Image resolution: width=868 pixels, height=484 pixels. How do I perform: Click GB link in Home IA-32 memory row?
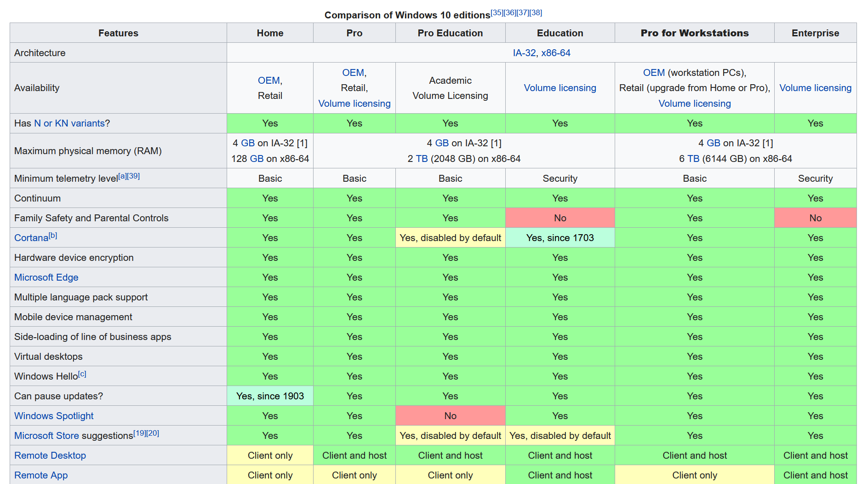click(248, 143)
